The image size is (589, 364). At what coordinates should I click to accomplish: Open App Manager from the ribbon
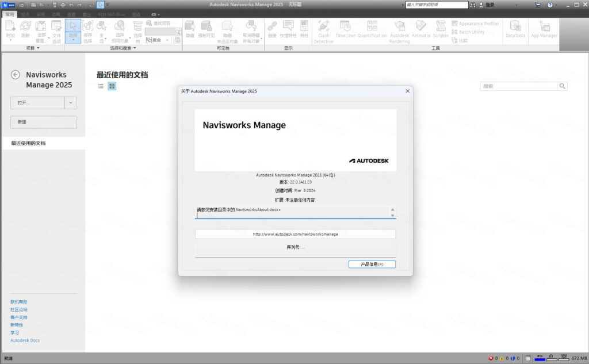click(544, 29)
